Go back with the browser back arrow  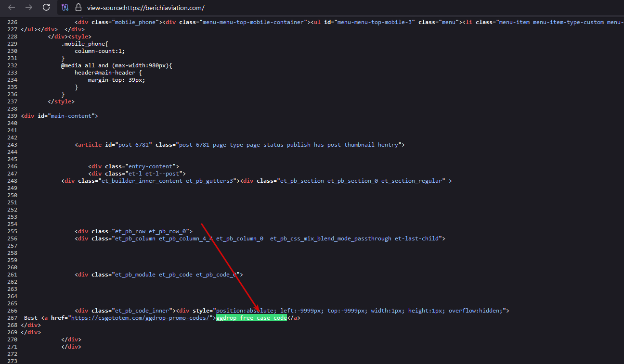[12, 7]
